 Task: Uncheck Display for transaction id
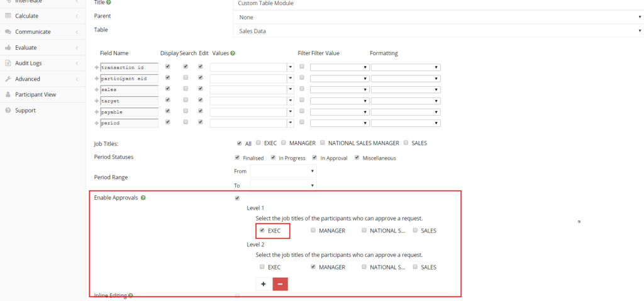pos(167,66)
